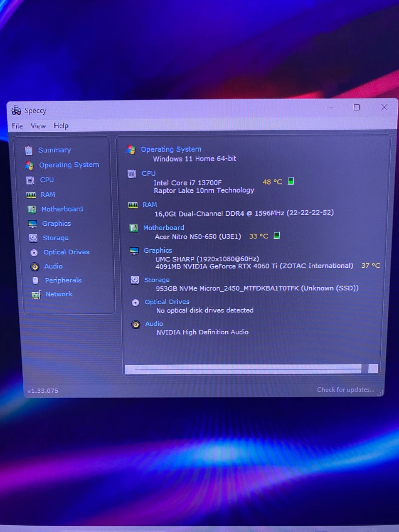Screen dimensions: 399x532
Task: Select Peripherals in the sidebar
Action: (x=63, y=280)
